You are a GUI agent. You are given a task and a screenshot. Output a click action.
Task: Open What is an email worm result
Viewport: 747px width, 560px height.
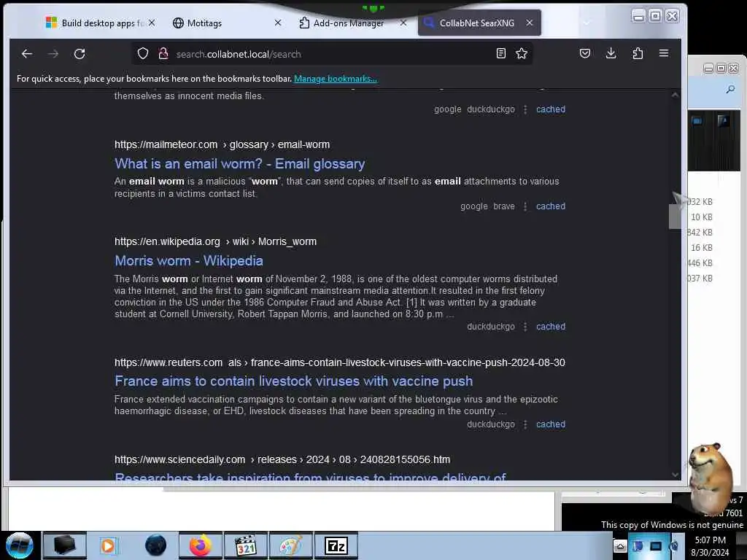239,164
